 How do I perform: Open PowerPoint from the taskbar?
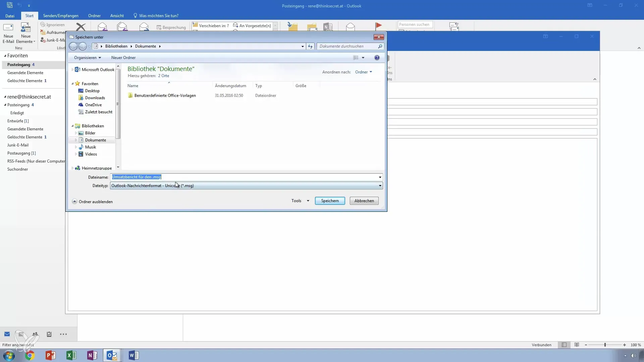coord(50,355)
